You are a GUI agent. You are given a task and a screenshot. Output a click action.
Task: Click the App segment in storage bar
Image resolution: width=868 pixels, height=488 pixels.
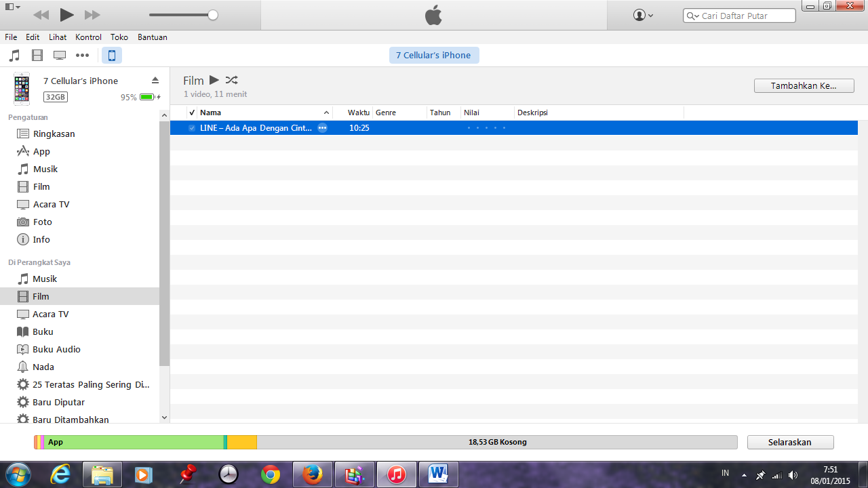[x=134, y=442]
